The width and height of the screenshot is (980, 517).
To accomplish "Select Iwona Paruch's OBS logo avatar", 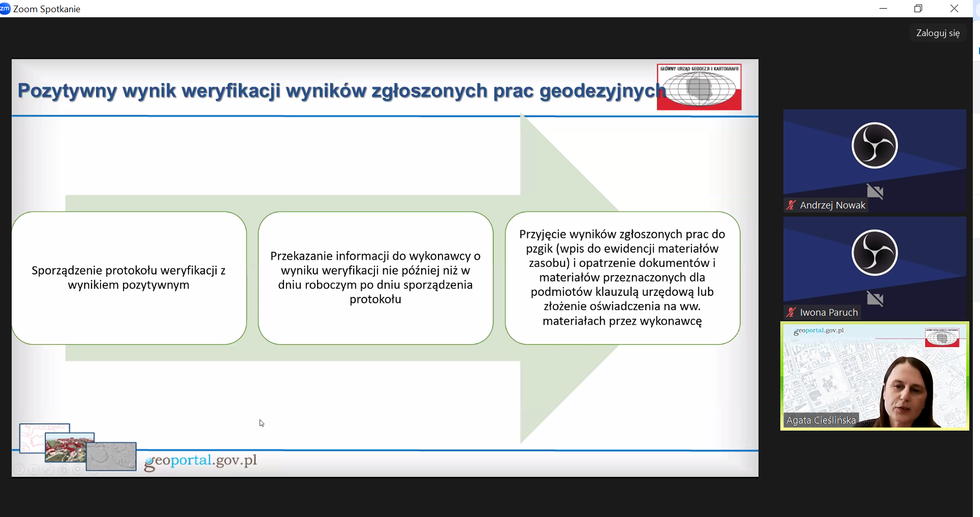I will [x=874, y=253].
